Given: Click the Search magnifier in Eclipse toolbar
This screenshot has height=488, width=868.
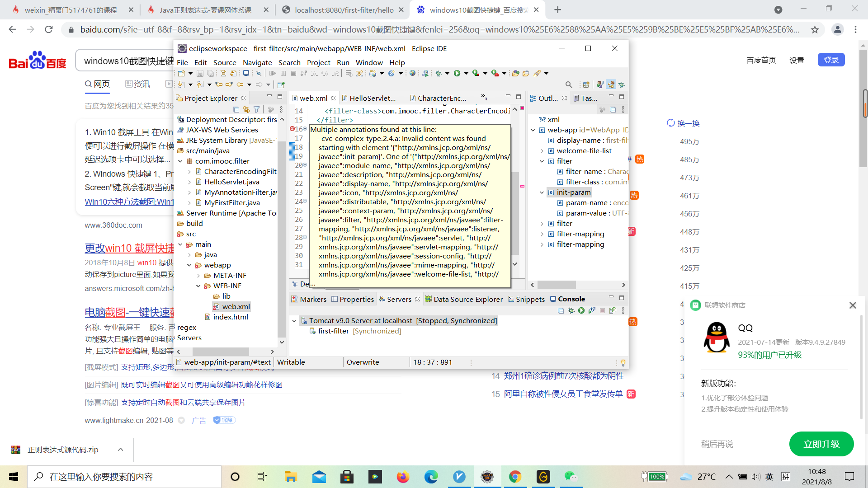Looking at the screenshot, I should [569, 84].
